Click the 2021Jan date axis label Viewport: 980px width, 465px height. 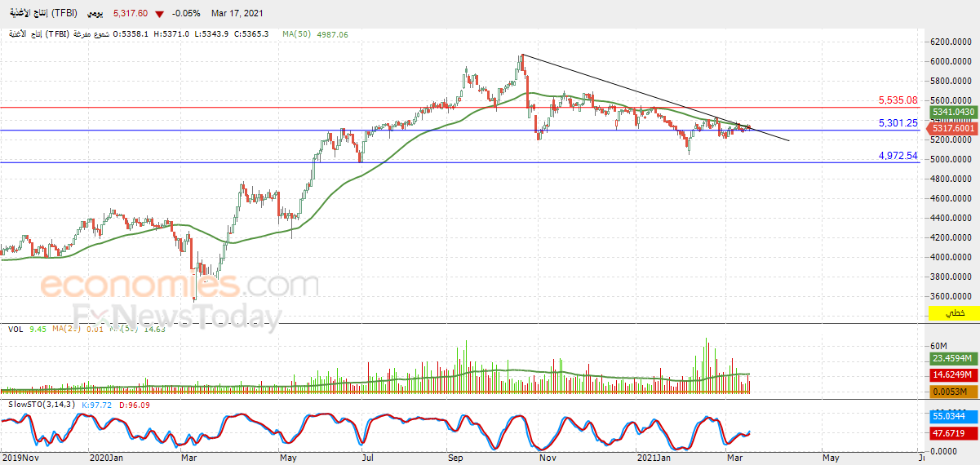coord(652,458)
